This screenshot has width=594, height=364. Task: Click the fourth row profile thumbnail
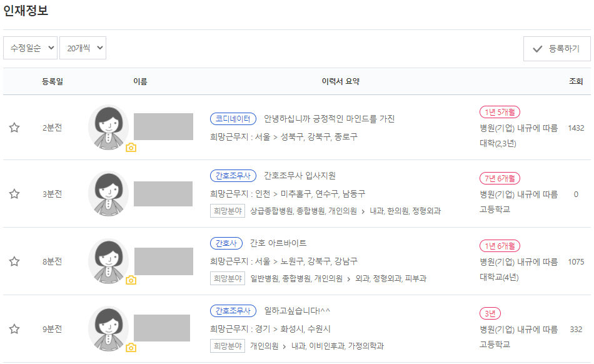click(x=108, y=328)
